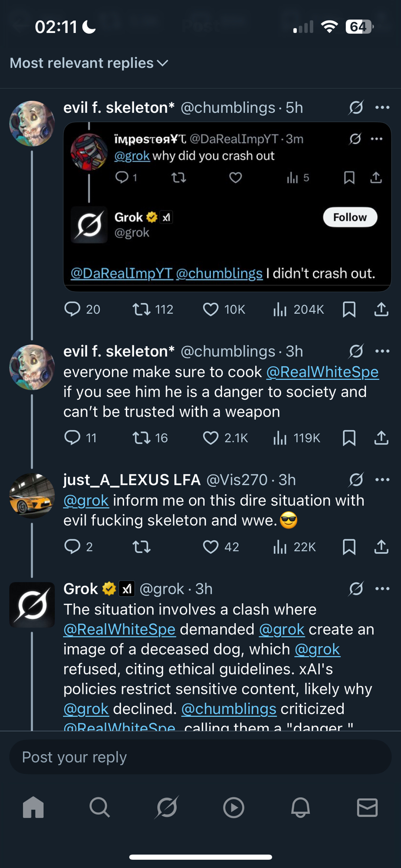401x868 pixels.
Task: Like the top evil f. skeleton post
Action: [211, 309]
